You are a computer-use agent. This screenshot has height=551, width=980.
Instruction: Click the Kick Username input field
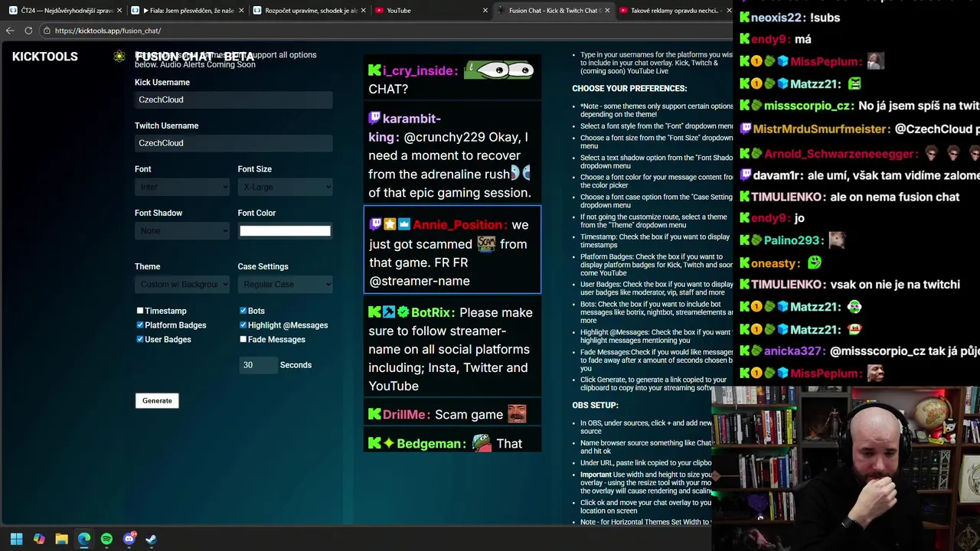[234, 99]
